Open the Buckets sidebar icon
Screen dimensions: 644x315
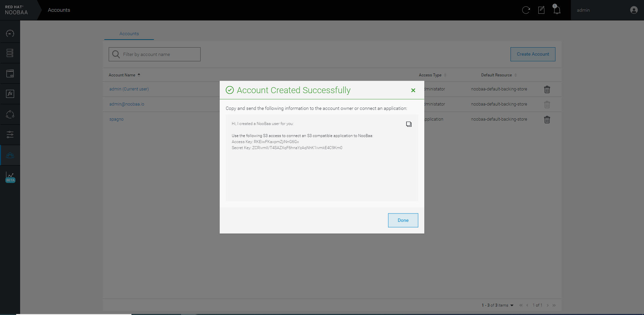10,73
